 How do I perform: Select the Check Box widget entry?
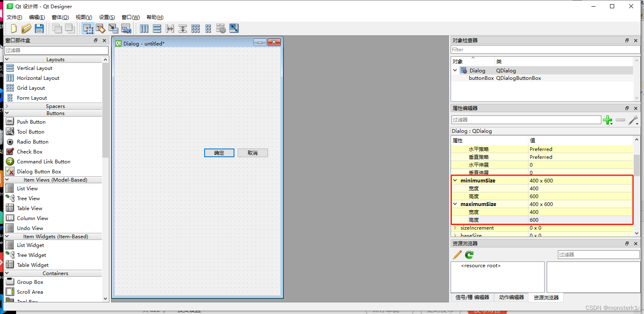pos(29,151)
